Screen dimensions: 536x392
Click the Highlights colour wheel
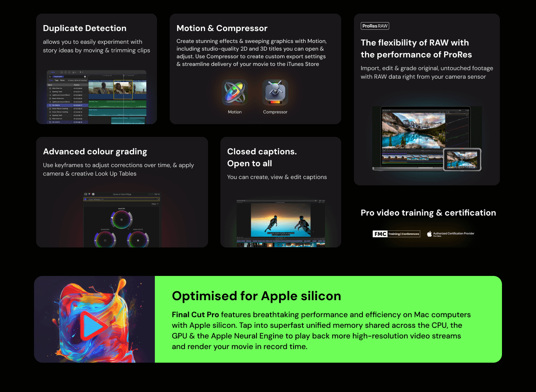point(138,239)
